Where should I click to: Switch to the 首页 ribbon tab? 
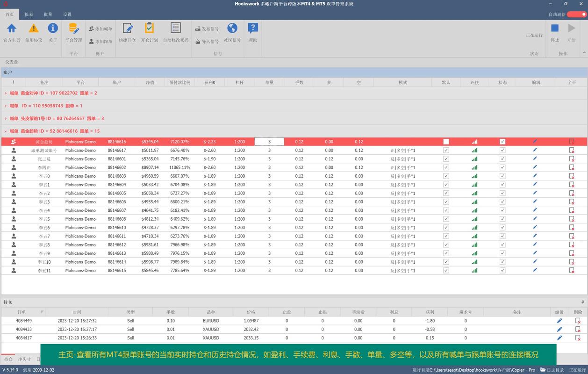10,14
